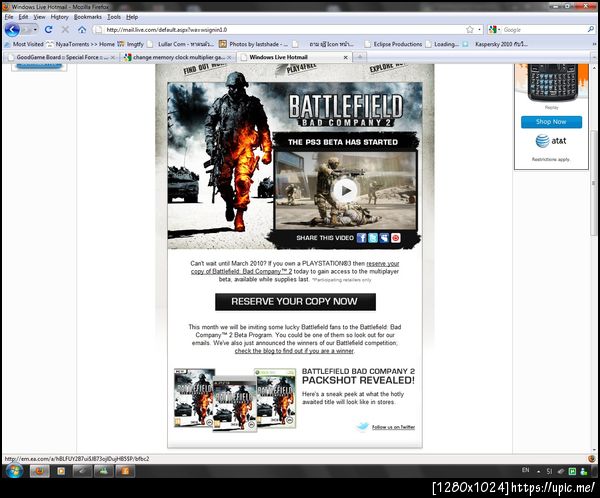Image resolution: width=600 pixels, height=498 pixels.
Task: Open Kaspersky 2010 bookmark
Action: [x=496, y=44]
